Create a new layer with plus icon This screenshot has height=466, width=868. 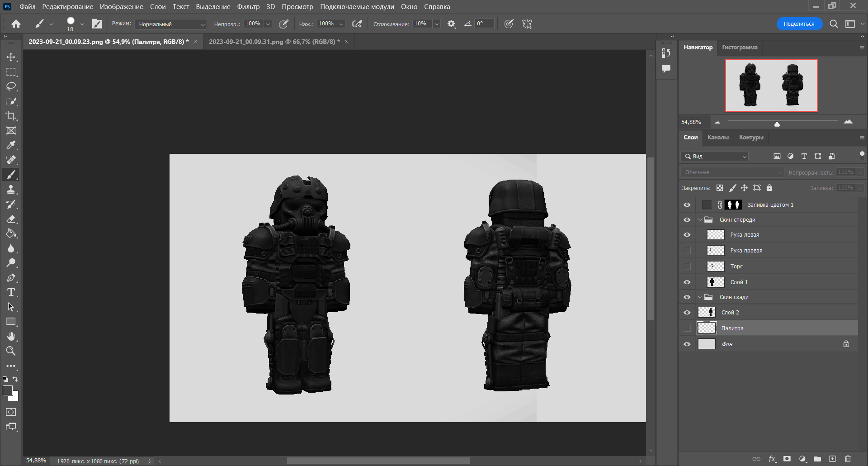pyautogui.click(x=832, y=459)
